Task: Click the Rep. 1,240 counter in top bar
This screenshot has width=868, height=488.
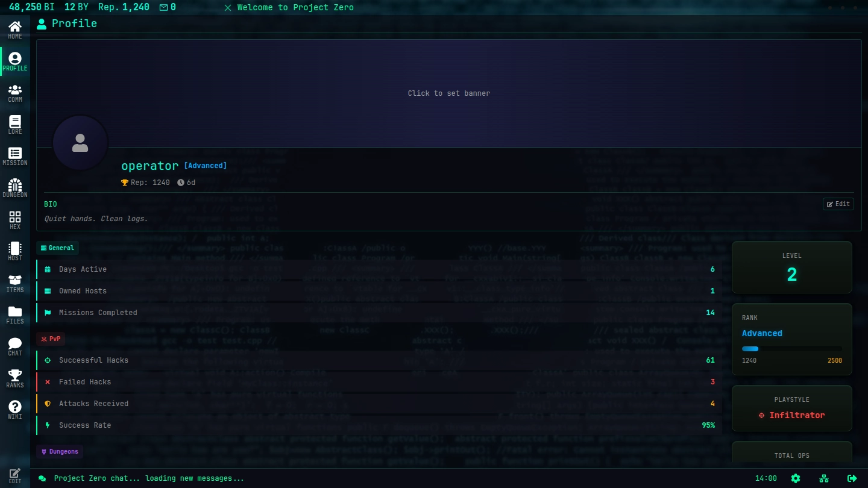Action: click(x=124, y=7)
